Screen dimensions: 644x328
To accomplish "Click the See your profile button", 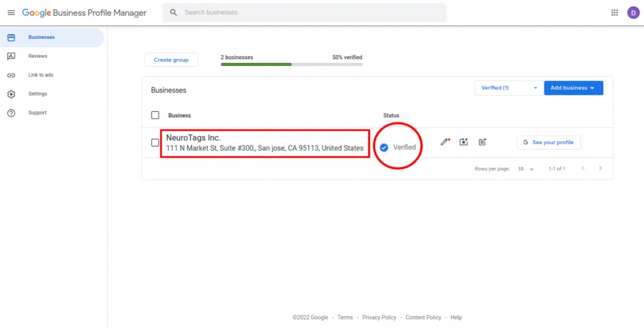I will click(x=548, y=143).
